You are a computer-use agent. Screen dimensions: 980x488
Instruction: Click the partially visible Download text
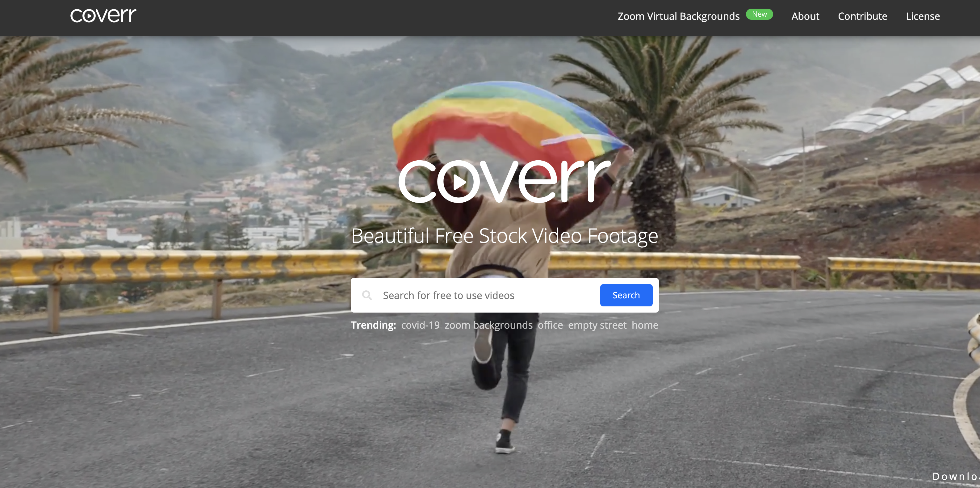pyautogui.click(x=955, y=476)
